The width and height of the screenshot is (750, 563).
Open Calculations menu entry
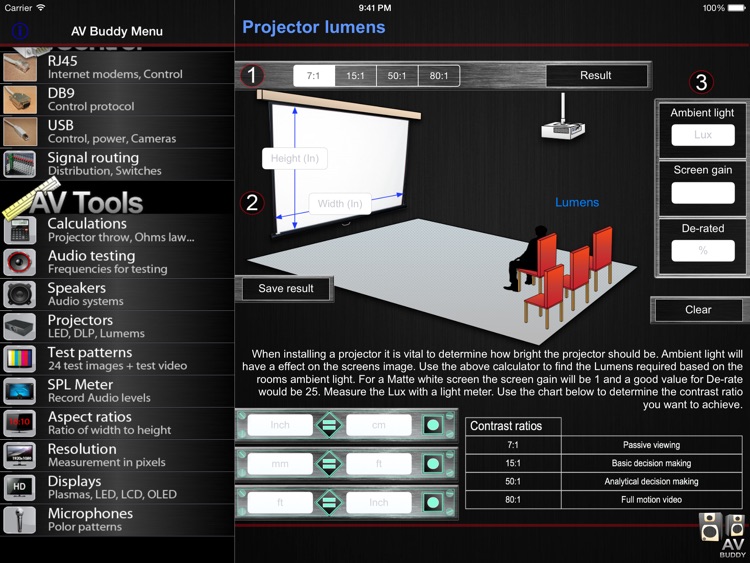pos(117,230)
